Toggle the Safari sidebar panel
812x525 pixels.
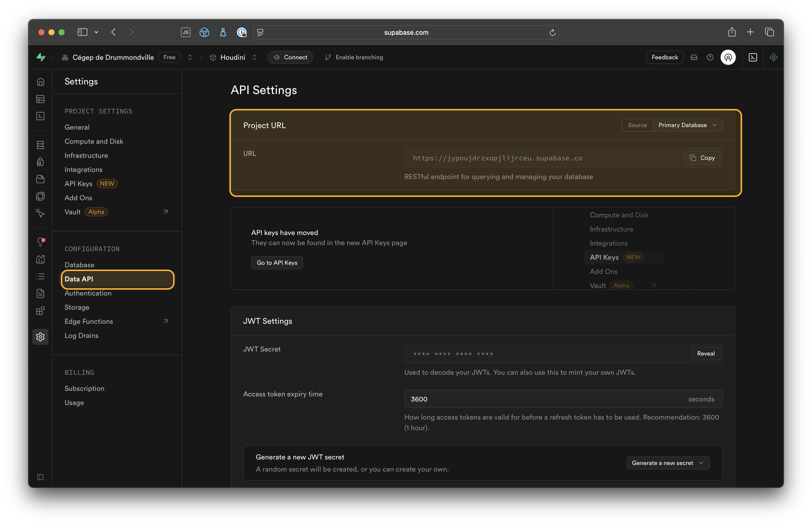[83, 32]
